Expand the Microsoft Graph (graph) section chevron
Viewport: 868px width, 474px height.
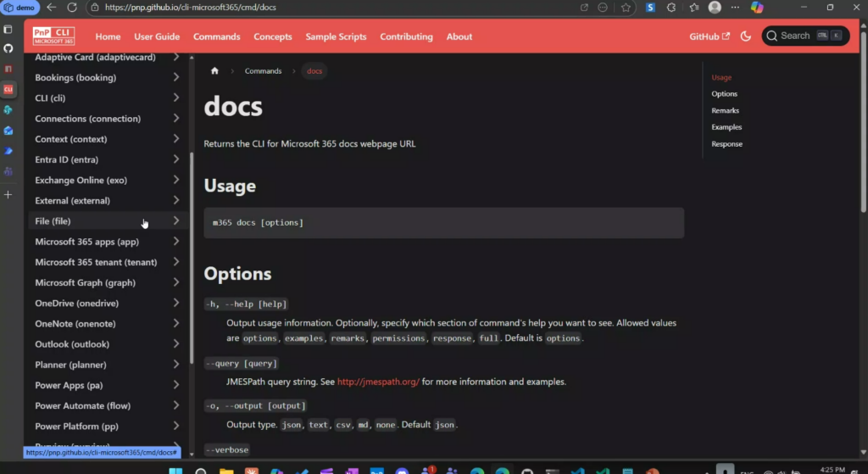[x=175, y=282]
